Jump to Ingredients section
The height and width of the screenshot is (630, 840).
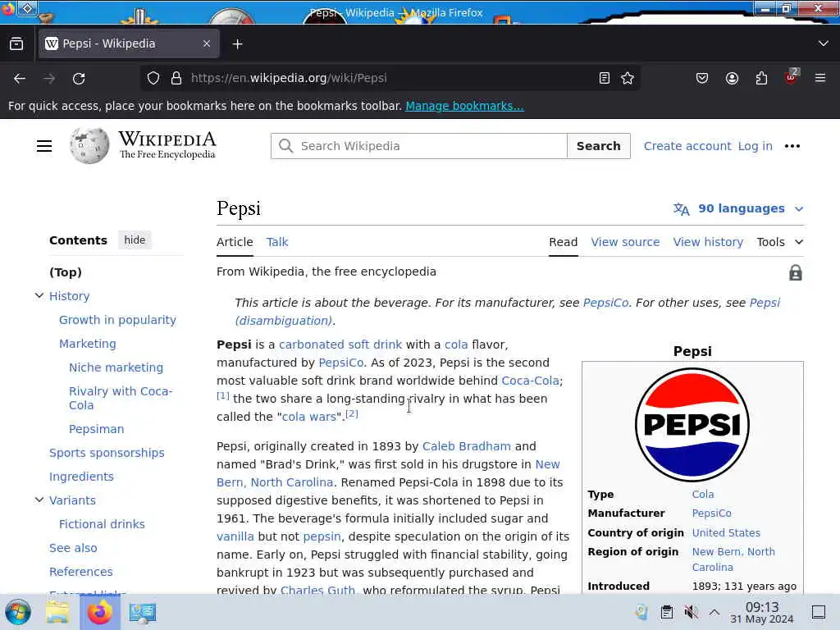pyautogui.click(x=81, y=477)
